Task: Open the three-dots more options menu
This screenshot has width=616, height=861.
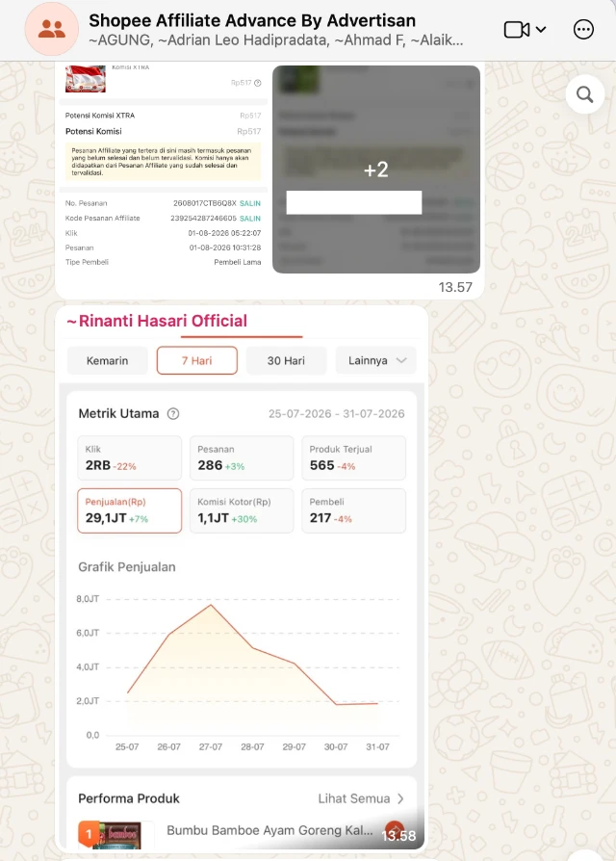Action: click(583, 29)
